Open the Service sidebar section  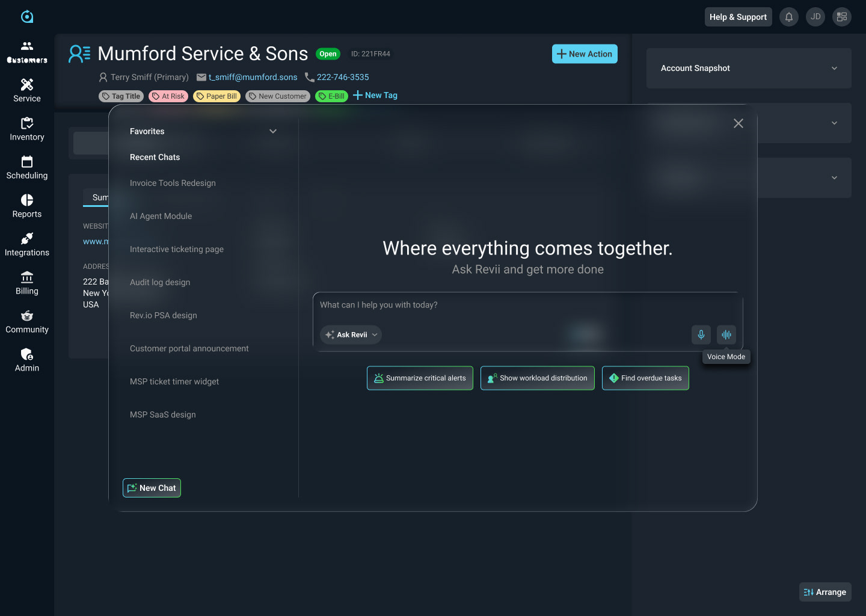tap(27, 91)
